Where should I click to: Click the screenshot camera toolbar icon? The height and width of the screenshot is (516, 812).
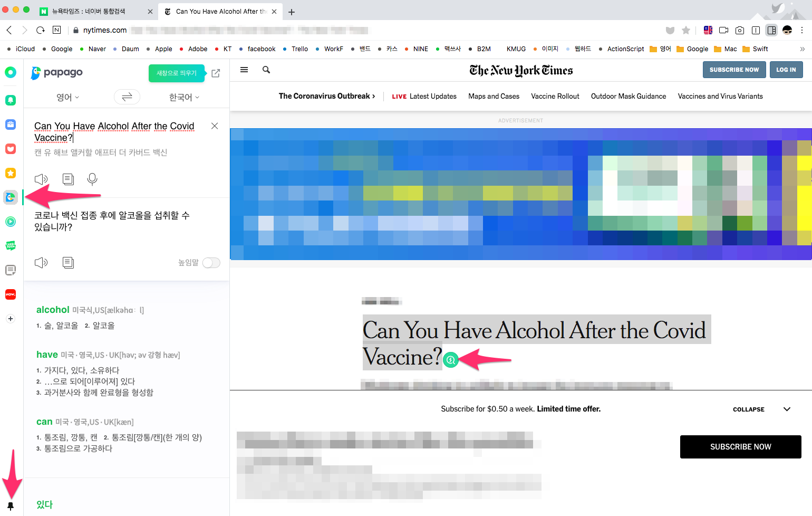point(740,30)
